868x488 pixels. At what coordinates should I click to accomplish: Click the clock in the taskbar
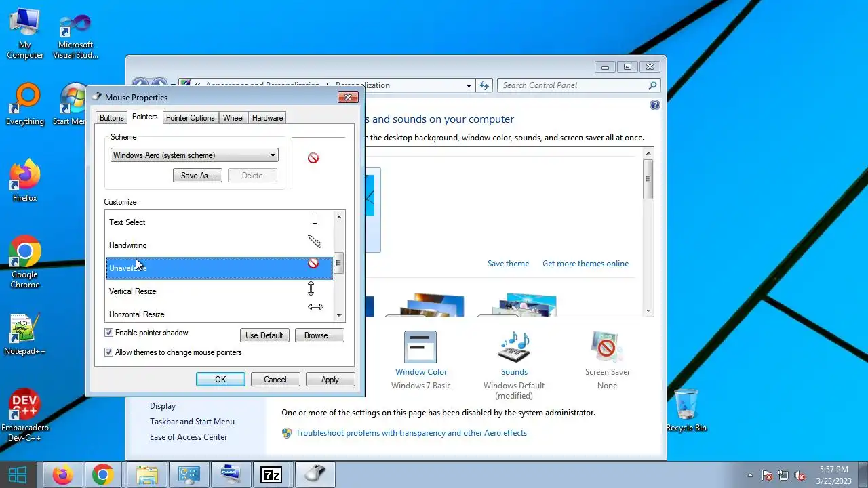pyautogui.click(x=833, y=475)
